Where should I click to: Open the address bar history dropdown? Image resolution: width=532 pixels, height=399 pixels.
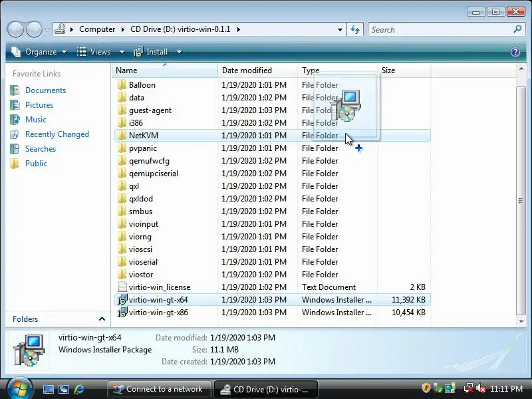pyautogui.click(x=340, y=29)
